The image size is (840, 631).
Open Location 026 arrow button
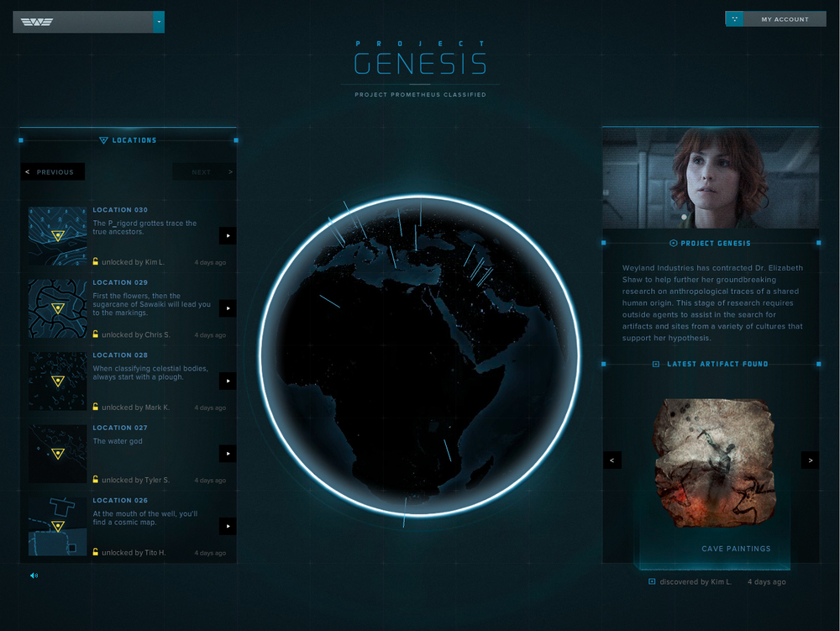pyautogui.click(x=227, y=526)
